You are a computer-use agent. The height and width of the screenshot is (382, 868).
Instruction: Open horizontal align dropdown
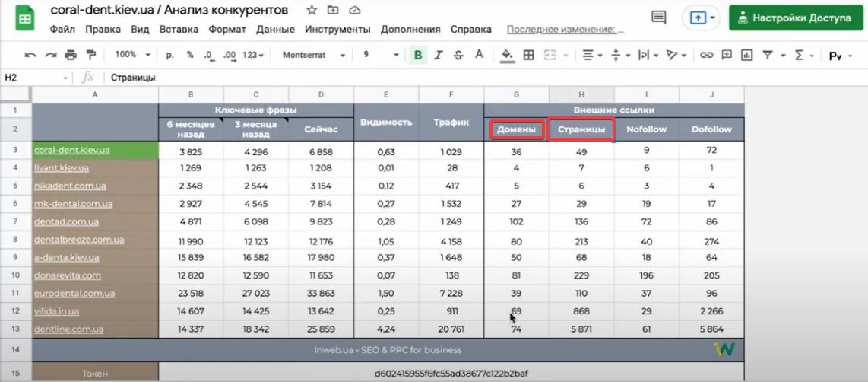click(x=592, y=55)
